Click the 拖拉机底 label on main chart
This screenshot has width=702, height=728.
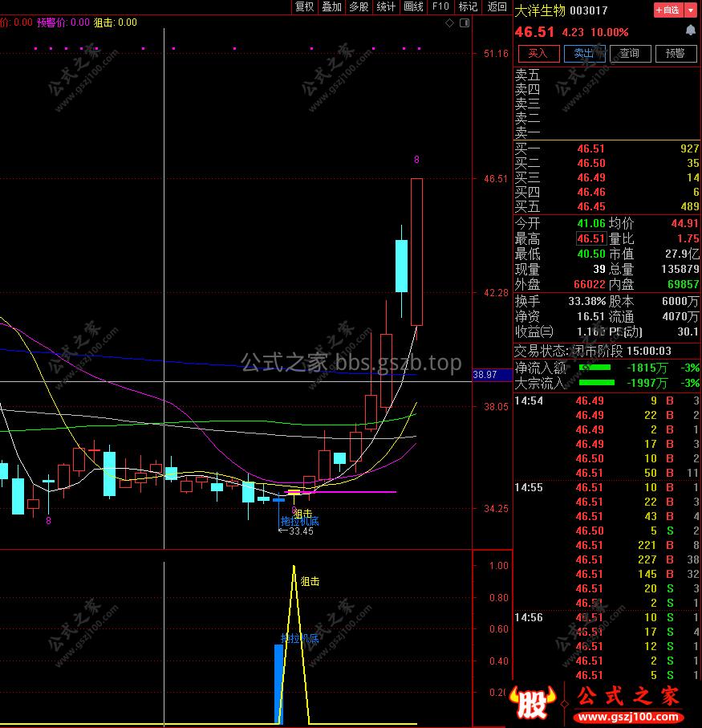pos(300,522)
